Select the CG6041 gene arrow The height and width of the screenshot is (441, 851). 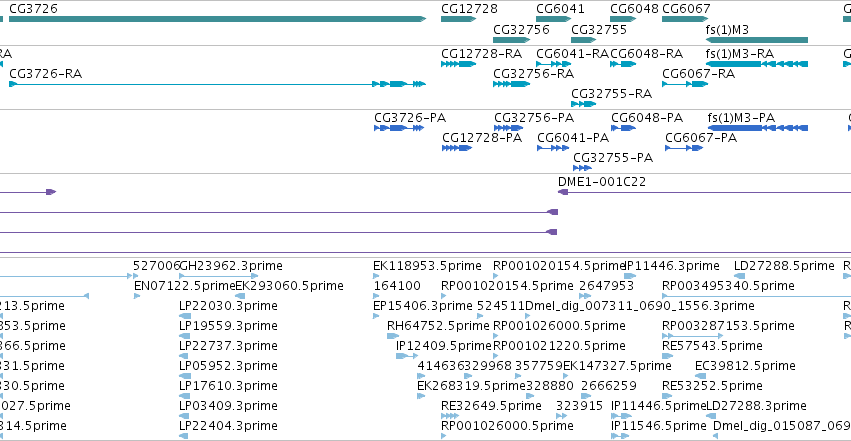point(554,19)
